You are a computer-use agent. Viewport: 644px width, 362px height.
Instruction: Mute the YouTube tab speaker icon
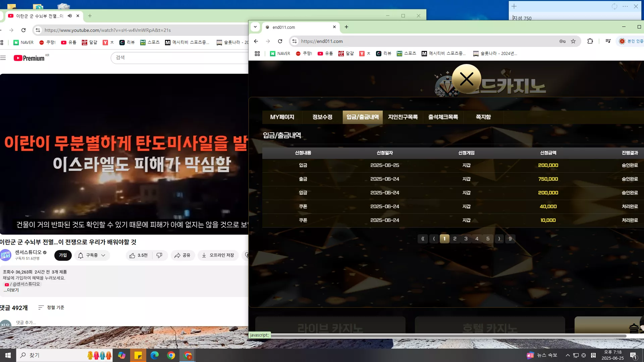click(x=70, y=16)
